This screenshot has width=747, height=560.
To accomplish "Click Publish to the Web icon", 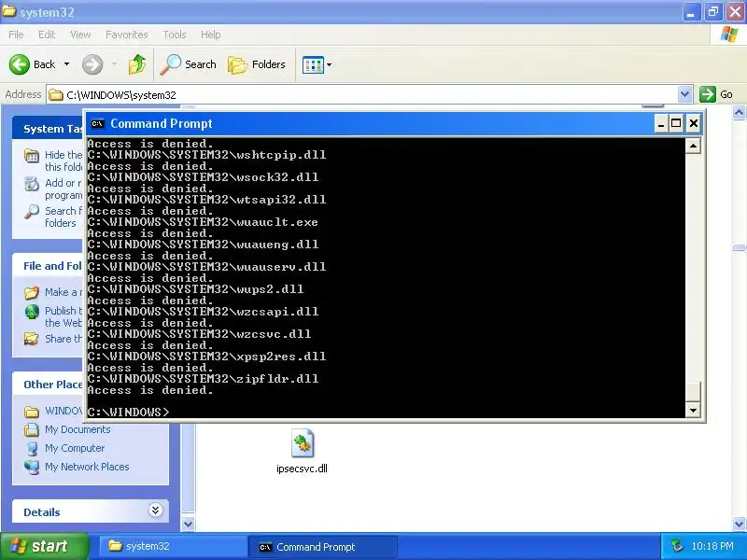I will [x=32, y=312].
